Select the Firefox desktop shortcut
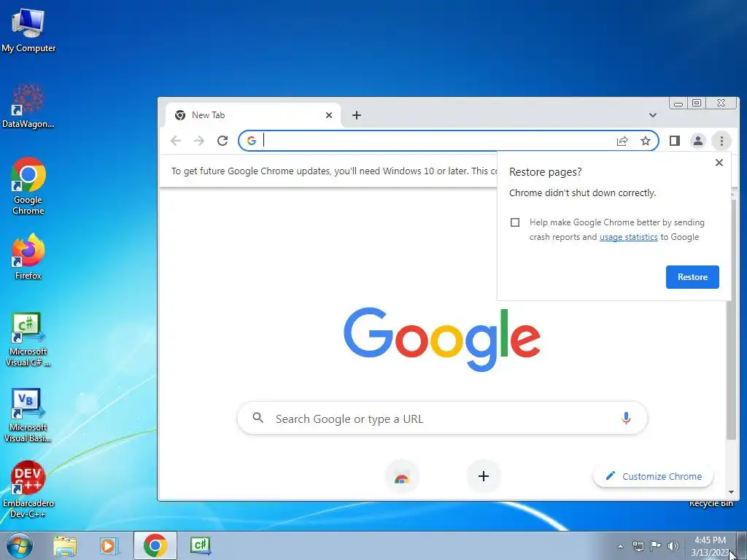Image resolution: width=747 pixels, height=560 pixels. 28,257
